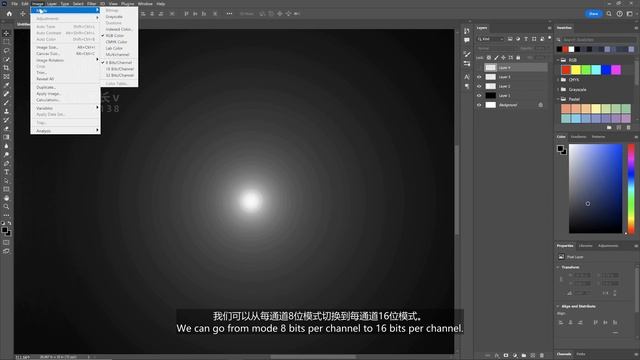The image size is (640, 360).
Task: Toggle lock position for the layer
Action: (x=503, y=58)
